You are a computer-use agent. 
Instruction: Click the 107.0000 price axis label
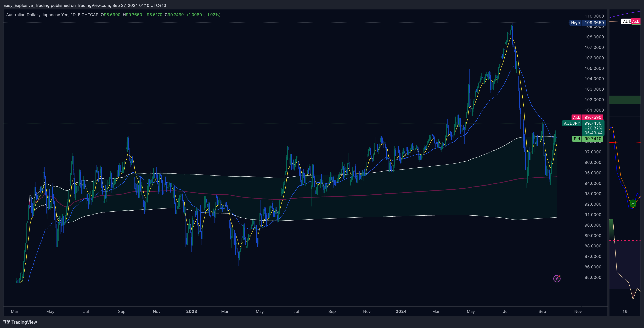click(594, 48)
